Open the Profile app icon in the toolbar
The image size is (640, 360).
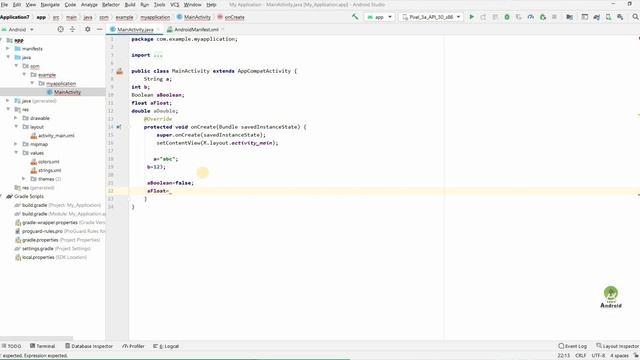tap(531, 17)
